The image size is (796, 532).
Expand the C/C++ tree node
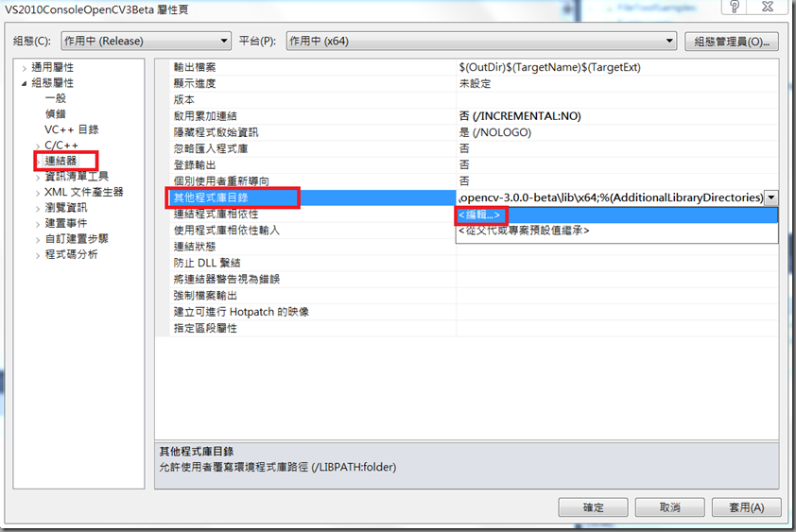(x=38, y=146)
